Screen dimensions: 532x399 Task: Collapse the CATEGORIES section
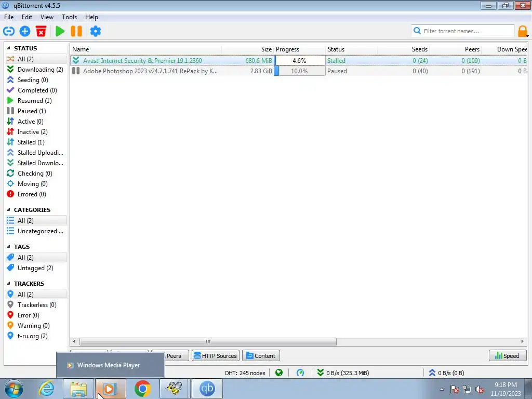tap(8, 210)
